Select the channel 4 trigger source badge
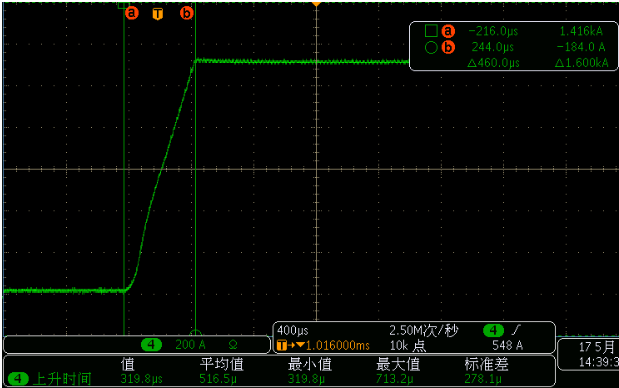 [493, 330]
